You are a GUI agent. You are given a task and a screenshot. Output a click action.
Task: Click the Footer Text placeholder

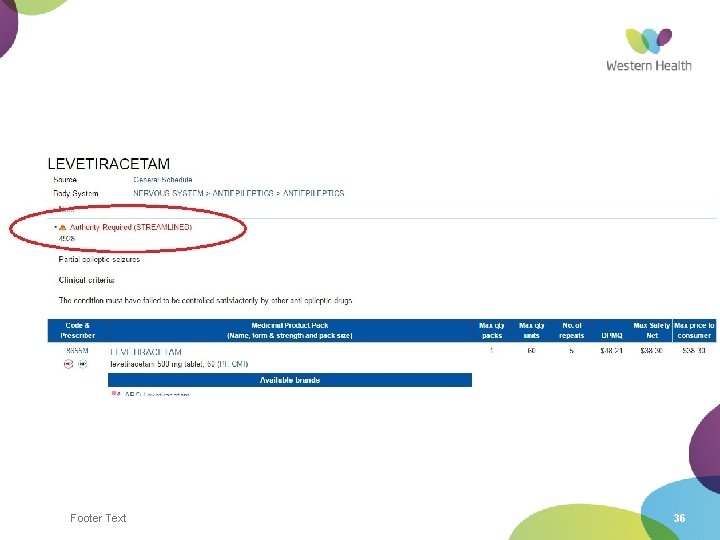point(98,518)
